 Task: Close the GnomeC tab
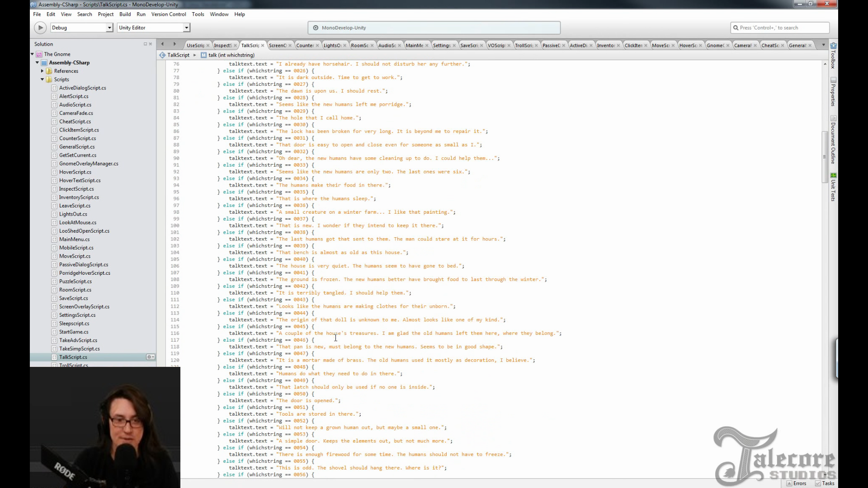[727, 45]
